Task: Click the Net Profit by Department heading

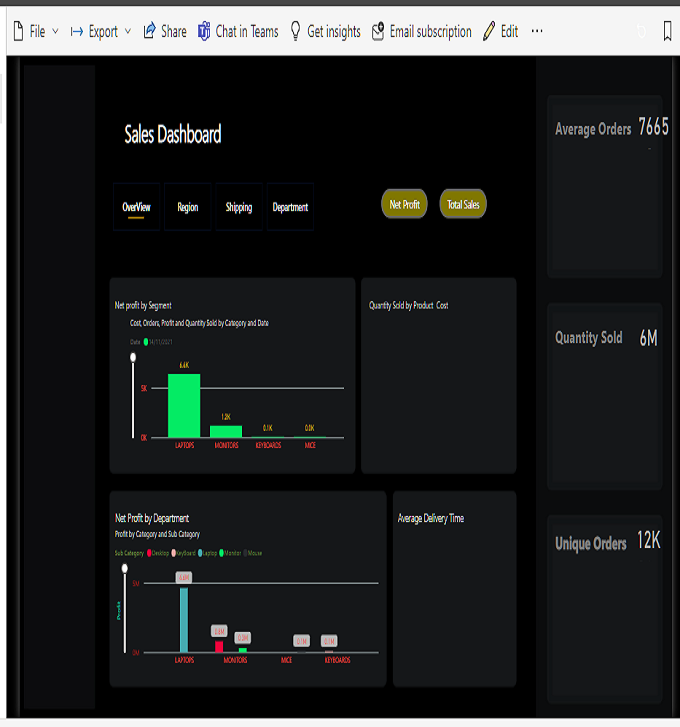Action: 152,518
